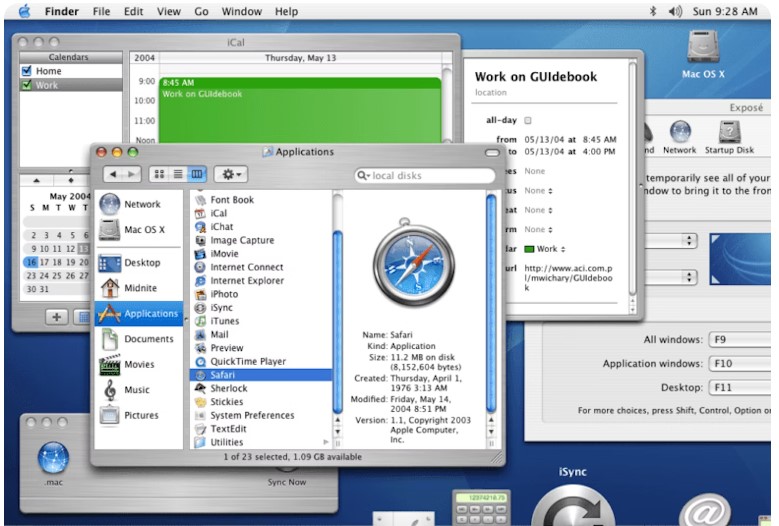Open the Window menu
The image size is (779, 526).
[241, 11]
